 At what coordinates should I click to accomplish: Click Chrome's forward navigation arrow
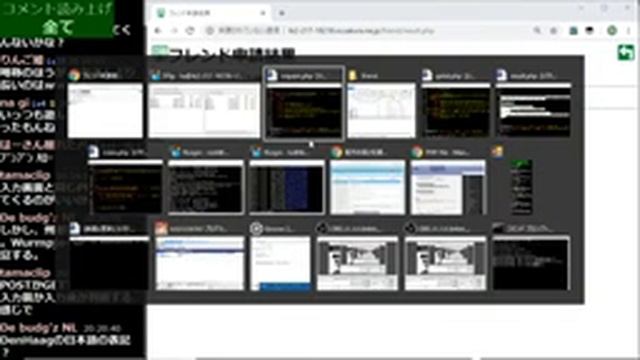pyautogui.click(x=174, y=31)
